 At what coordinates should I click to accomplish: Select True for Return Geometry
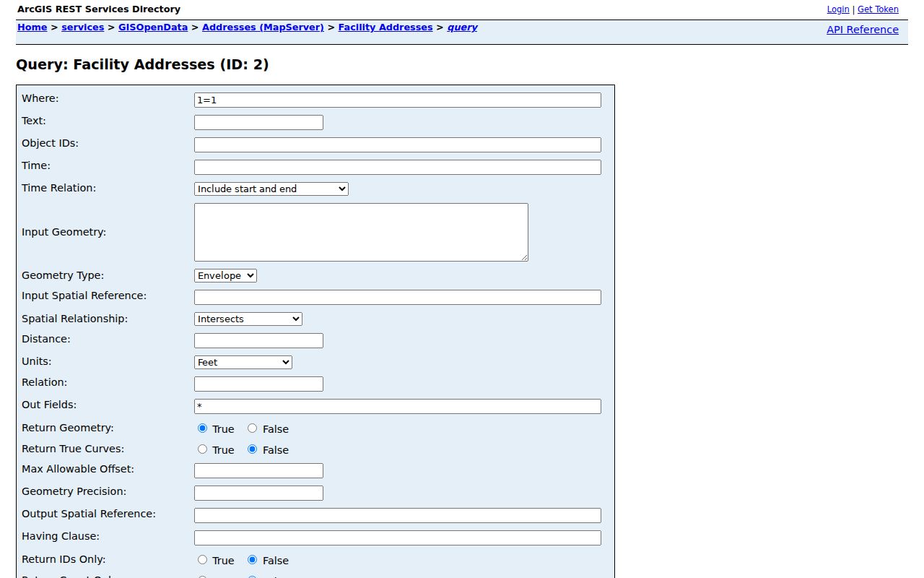point(202,428)
